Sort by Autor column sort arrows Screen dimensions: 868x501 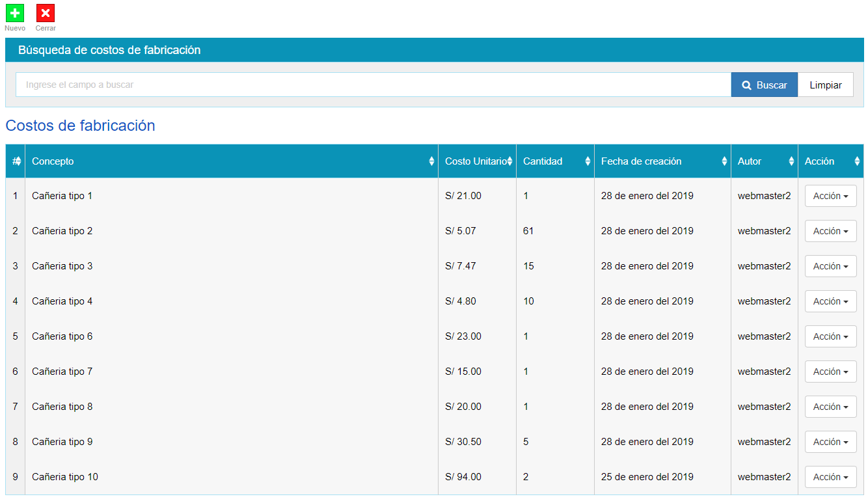click(x=791, y=161)
